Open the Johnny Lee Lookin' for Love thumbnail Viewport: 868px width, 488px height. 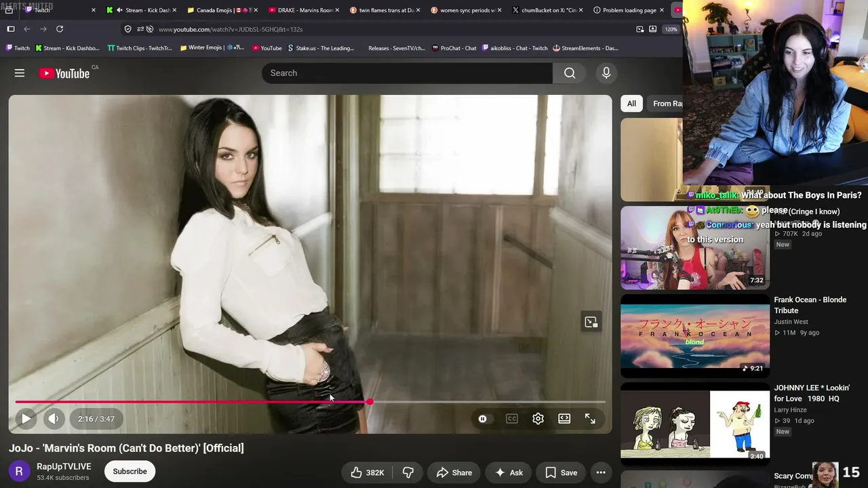pyautogui.click(x=695, y=424)
